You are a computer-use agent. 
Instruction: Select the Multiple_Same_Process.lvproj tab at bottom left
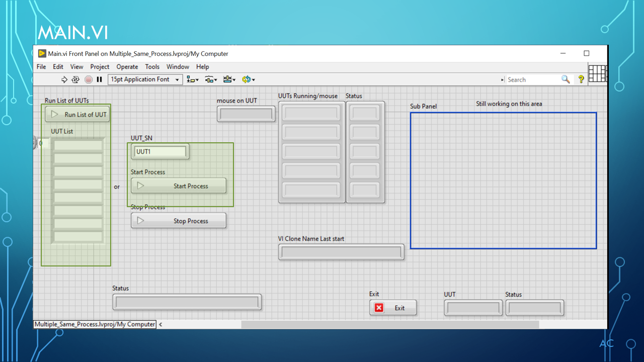94,324
